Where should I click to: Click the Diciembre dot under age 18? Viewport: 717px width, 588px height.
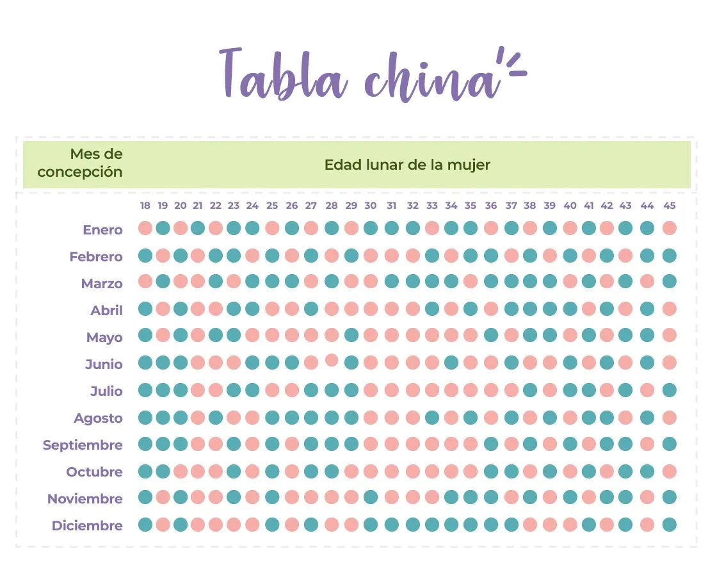[x=145, y=525]
